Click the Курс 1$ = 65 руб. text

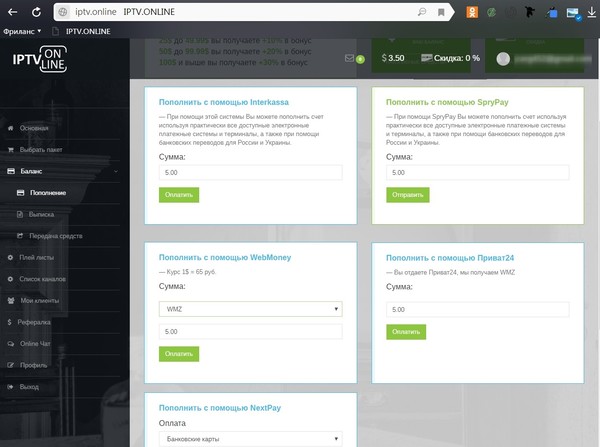coord(188,272)
